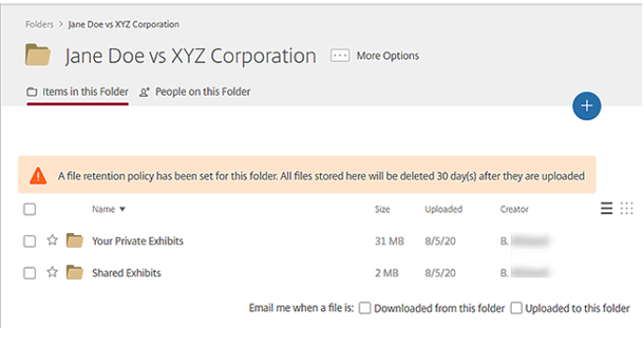Screen dimensions: 644x359
Task: Open the Shared Exhibits folder name
Action: 127,273
